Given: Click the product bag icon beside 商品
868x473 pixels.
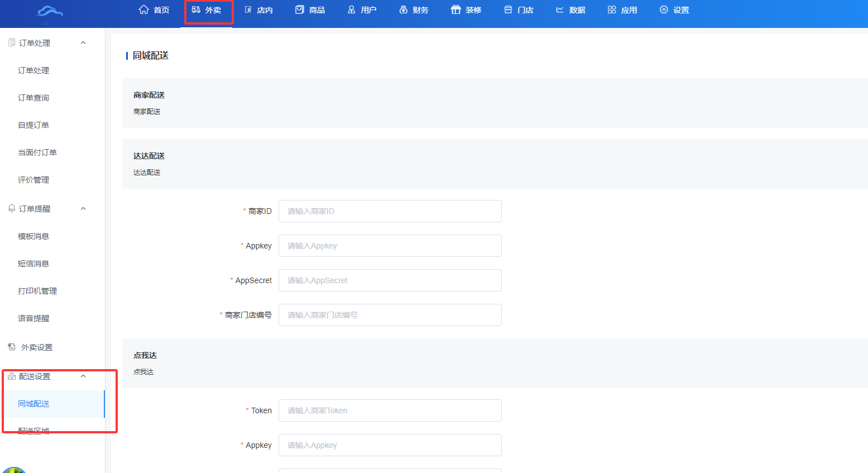Looking at the screenshot, I should click(300, 9).
